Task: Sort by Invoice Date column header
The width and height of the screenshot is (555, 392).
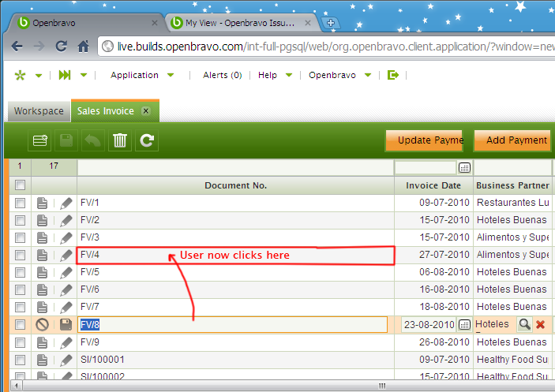Action: coord(433,185)
